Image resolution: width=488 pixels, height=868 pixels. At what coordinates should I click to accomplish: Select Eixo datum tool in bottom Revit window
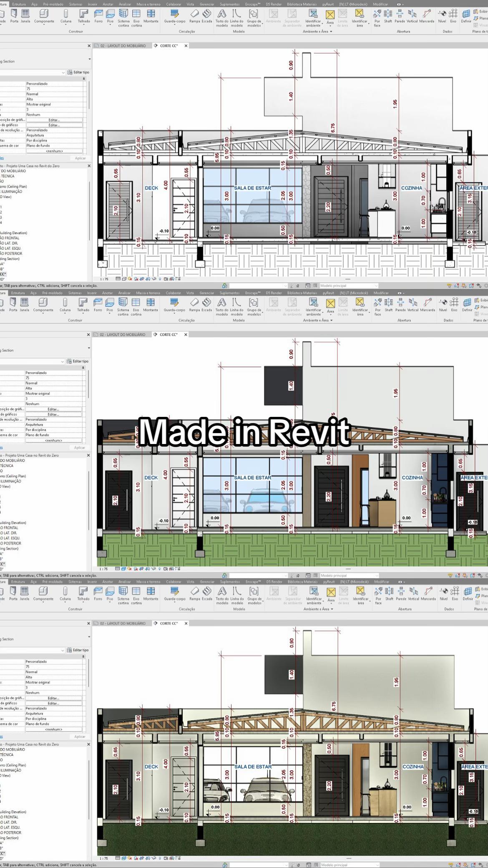click(x=455, y=594)
